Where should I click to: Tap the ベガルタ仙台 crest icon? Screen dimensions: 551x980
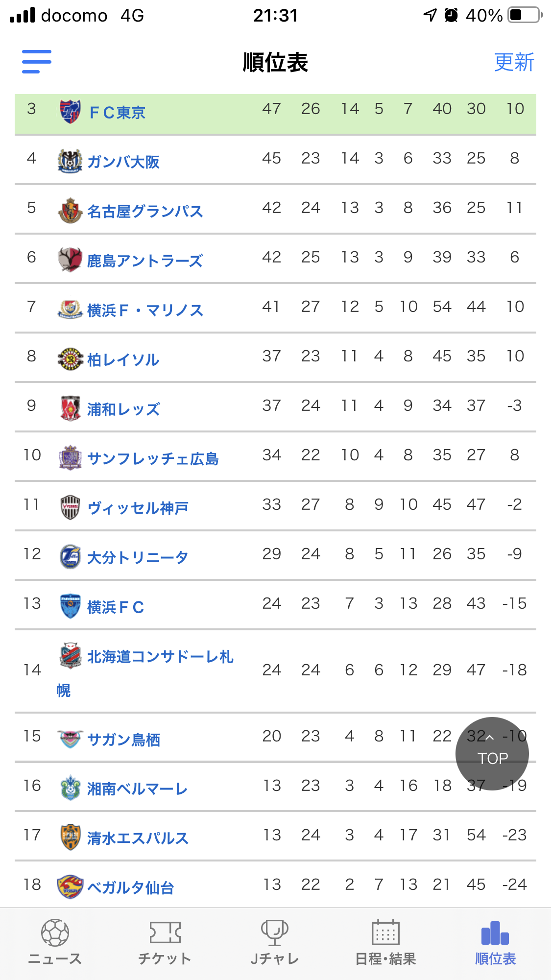pyautogui.click(x=70, y=886)
